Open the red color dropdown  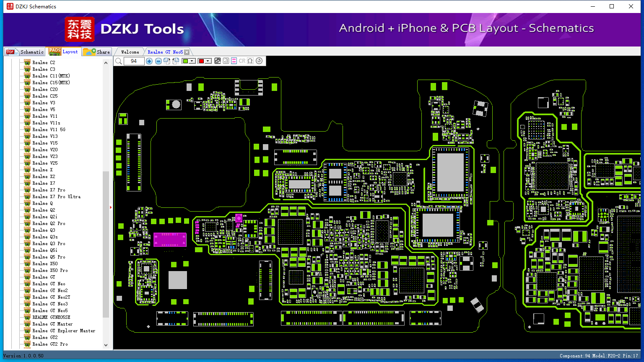click(x=205, y=61)
